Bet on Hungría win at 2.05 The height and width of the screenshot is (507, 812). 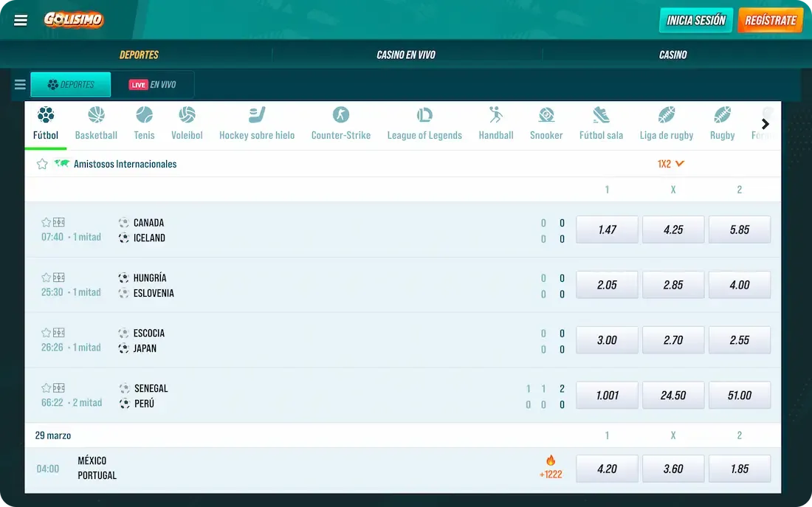click(x=607, y=285)
